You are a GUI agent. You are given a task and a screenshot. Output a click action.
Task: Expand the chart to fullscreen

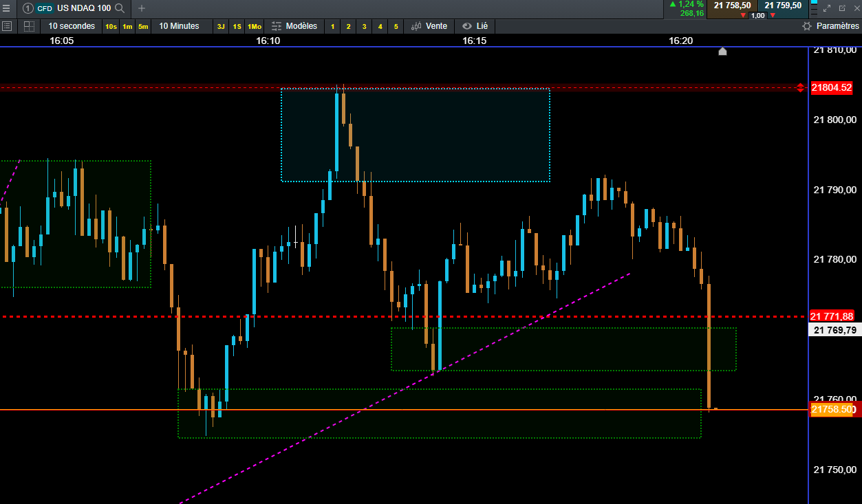pos(828,8)
